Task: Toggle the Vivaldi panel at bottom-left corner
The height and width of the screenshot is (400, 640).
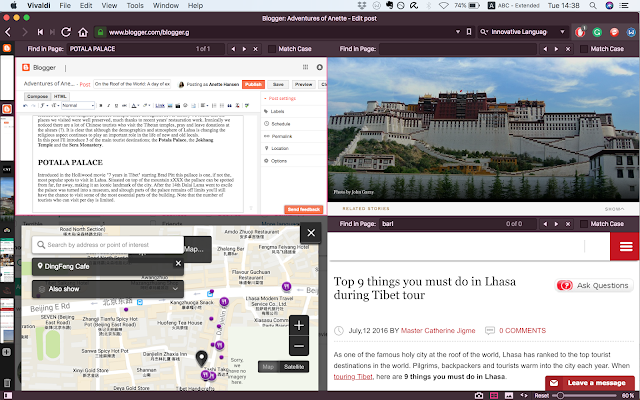Action: tap(7, 396)
